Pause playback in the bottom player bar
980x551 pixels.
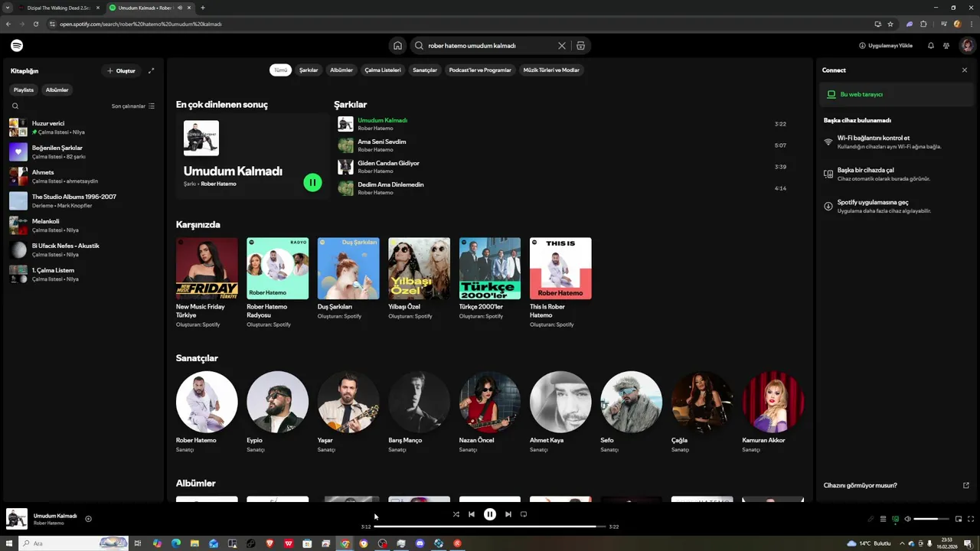pos(490,514)
